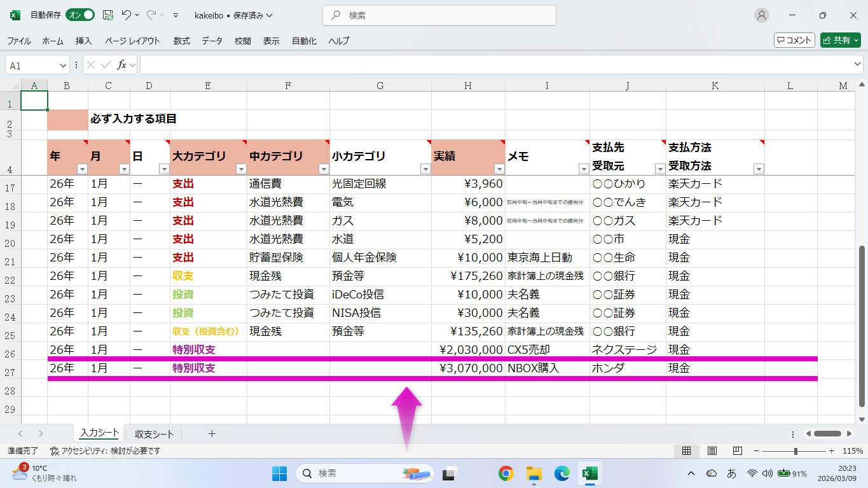
Task: Open the 大カテゴリ filter dropdown
Action: [241, 169]
